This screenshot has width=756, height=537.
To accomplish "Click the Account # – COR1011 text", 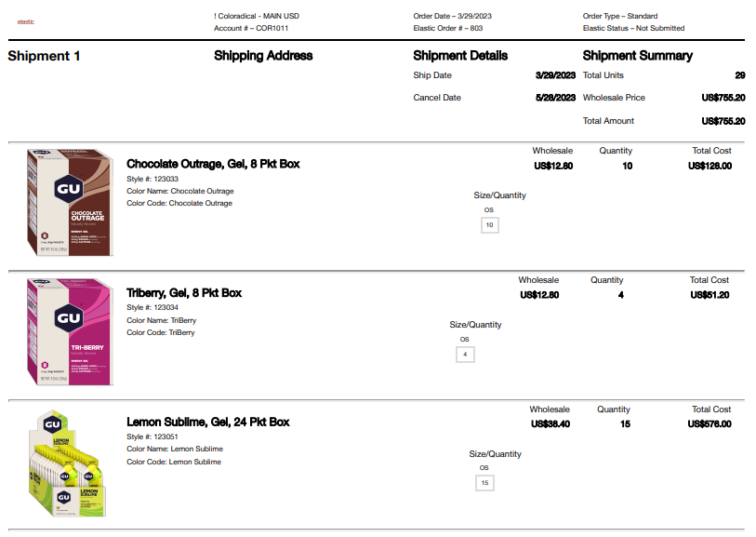I will pos(248,28).
